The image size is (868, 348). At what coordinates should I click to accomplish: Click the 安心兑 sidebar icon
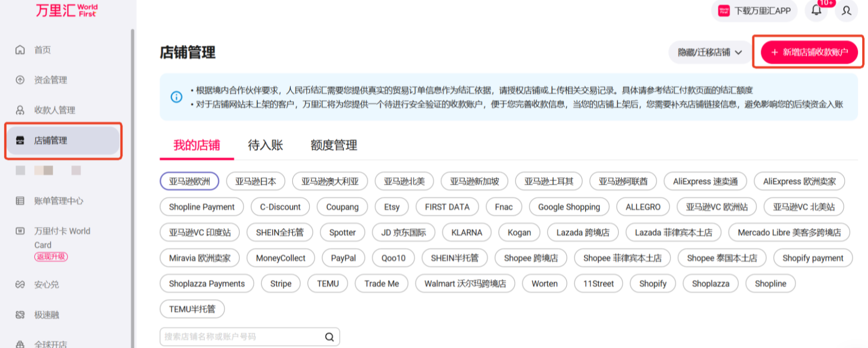tap(20, 285)
